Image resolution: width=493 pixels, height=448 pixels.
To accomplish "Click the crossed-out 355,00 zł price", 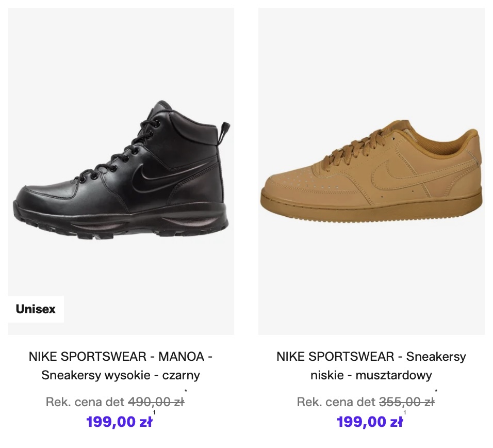I will click(406, 402).
